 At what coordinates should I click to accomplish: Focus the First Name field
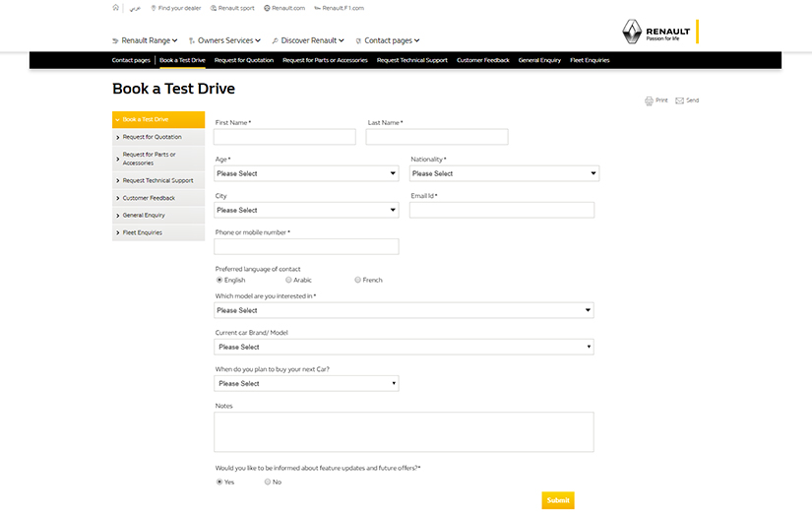284,137
